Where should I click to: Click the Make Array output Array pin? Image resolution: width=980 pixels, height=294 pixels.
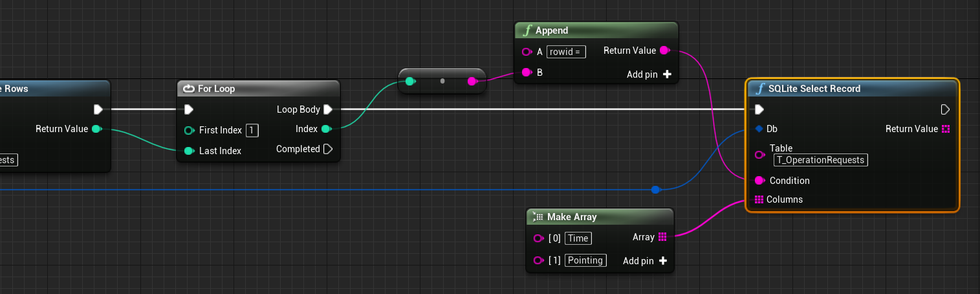pyautogui.click(x=662, y=237)
